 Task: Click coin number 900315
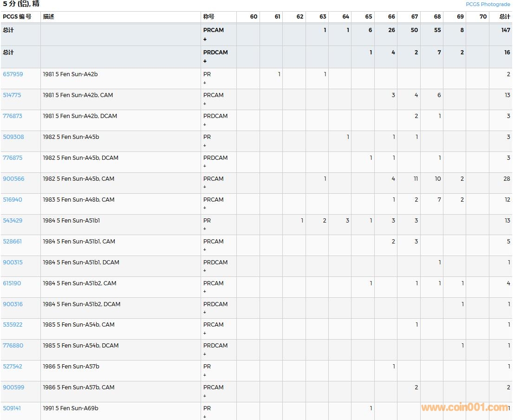13,262
